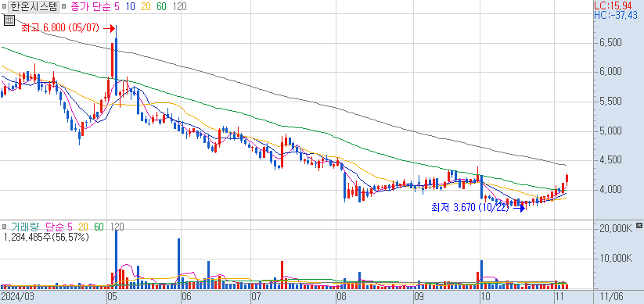The image size is (644, 304).
Task: Click the 09 month date axis label
Action: pyautogui.click(x=419, y=296)
